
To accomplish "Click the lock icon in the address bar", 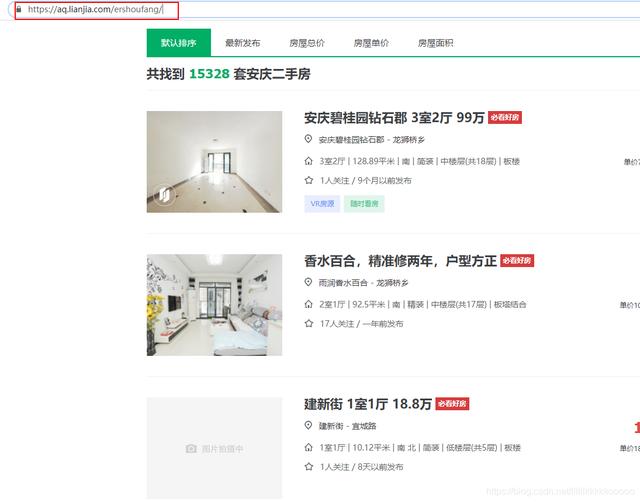I will click(19, 9).
